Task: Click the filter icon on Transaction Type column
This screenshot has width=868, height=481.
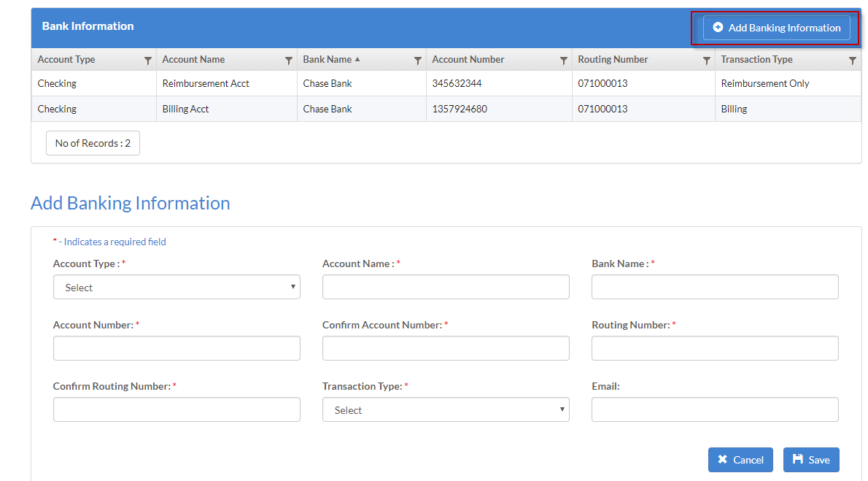Action: pos(852,59)
